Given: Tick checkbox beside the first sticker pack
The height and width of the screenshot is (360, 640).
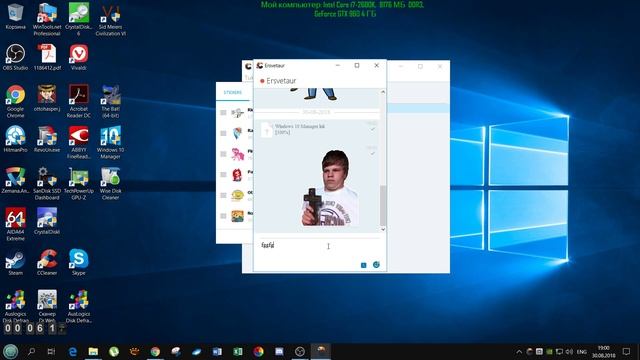Looking at the screenshot, I should [223, 113].
